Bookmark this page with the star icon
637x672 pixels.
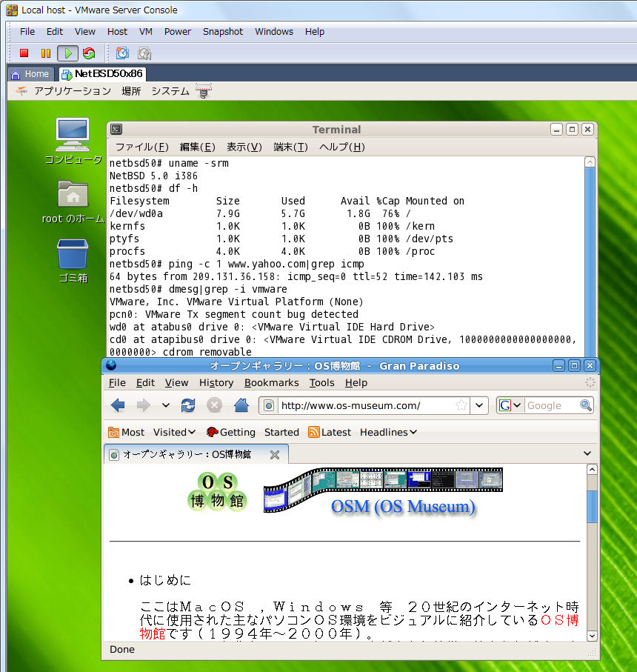(461, 405)
